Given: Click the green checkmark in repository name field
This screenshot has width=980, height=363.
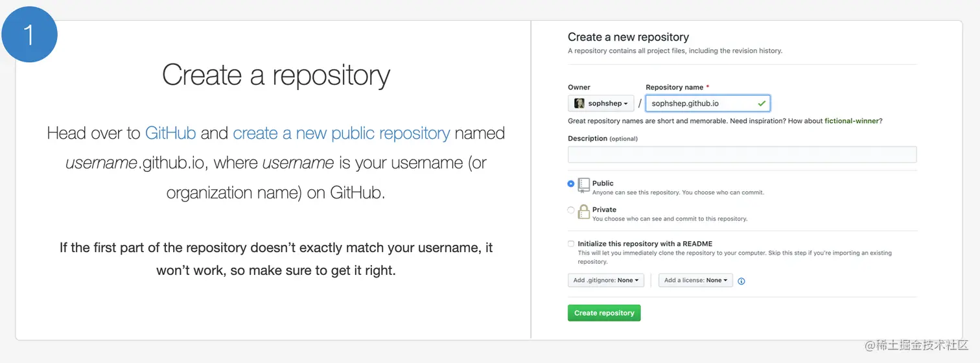Looking at the screenshot, I should coord(762,103).
